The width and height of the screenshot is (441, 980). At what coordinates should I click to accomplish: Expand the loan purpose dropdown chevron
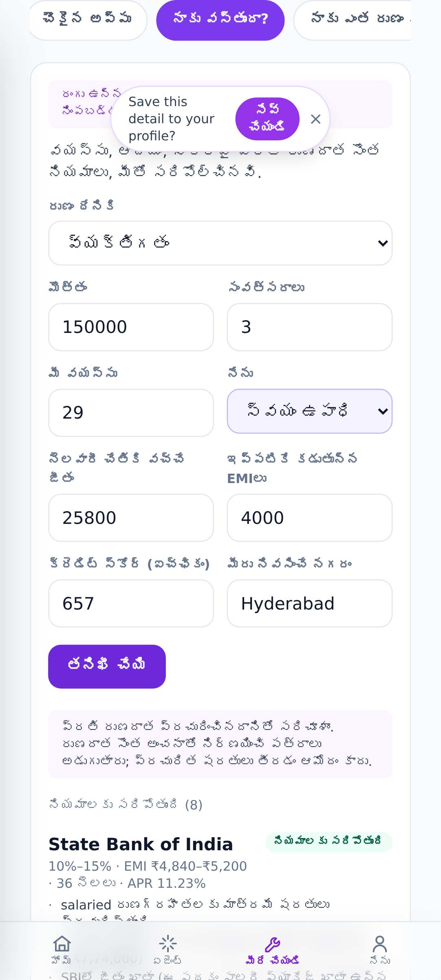point(383,243)
